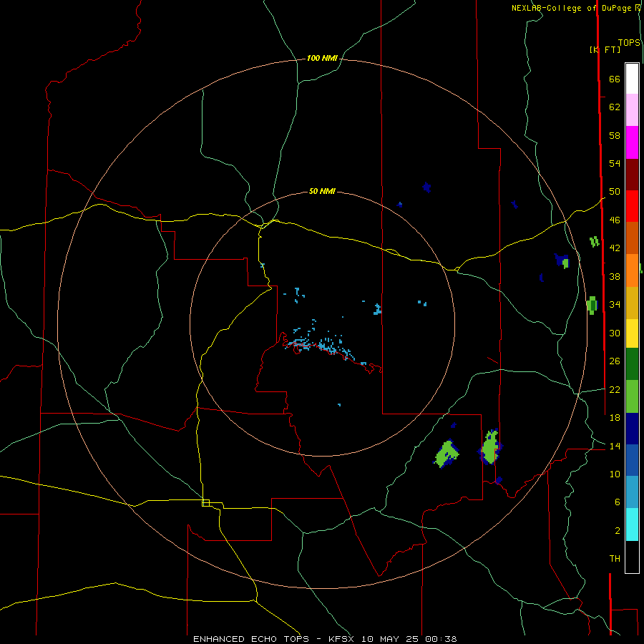Click the legend value 30
This screenshot has width=644, height=644.
(x=615, y=333)
